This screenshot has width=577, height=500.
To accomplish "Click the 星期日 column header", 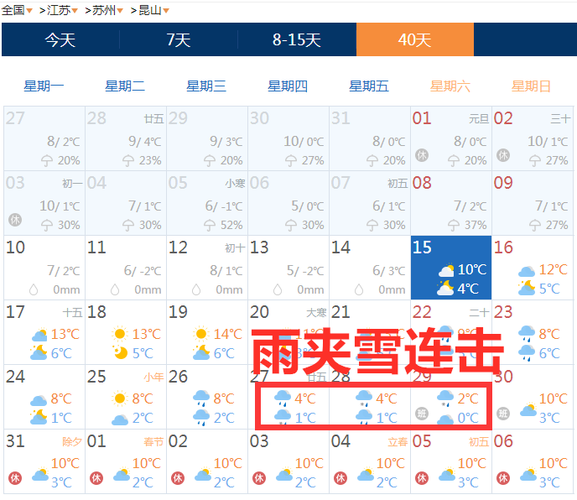I will click(531, 86).
